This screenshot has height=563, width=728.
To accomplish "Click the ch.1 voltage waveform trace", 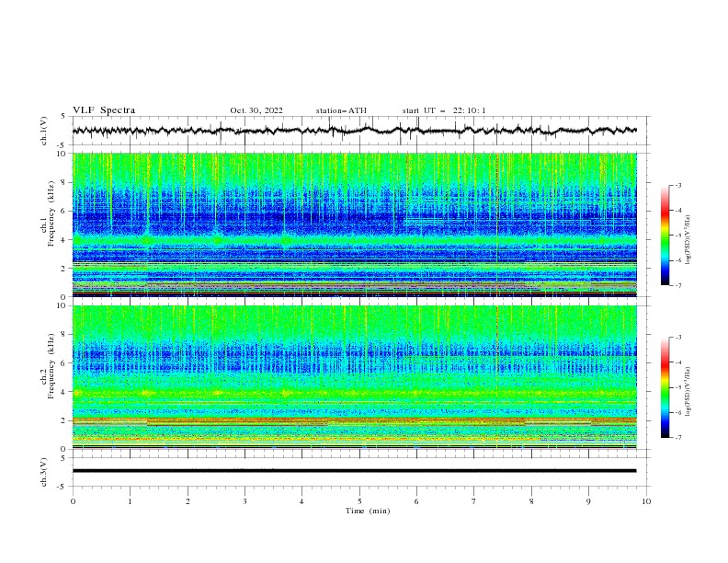I will (x=354, y=131).
